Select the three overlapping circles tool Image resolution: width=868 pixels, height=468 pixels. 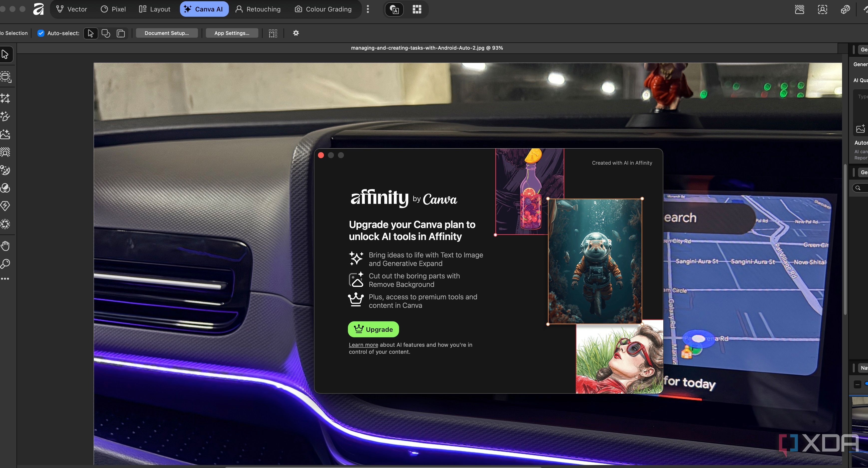(x=5, y=188)
